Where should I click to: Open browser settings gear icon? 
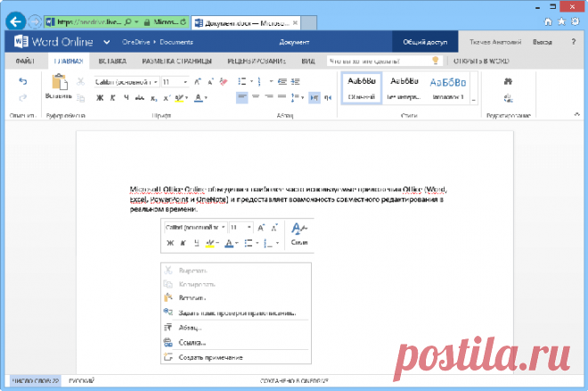pyautogui.click(x=575, y=21)
